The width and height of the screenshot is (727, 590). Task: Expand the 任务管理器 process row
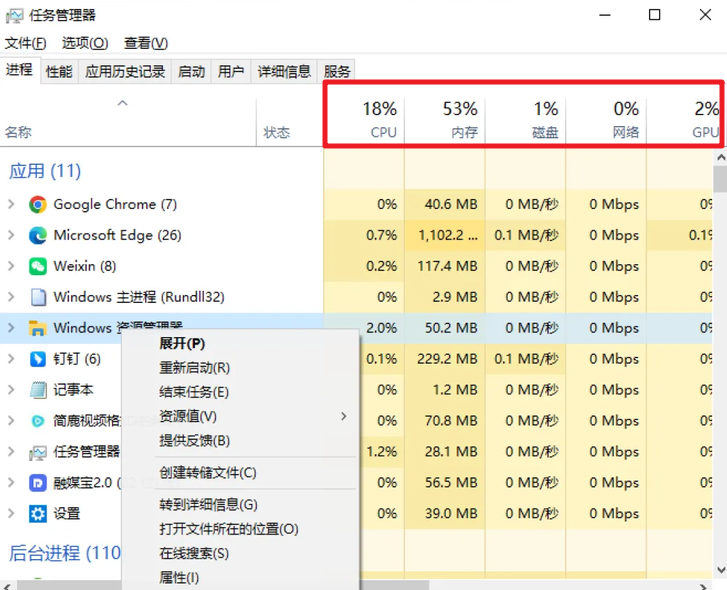point(11,452)
